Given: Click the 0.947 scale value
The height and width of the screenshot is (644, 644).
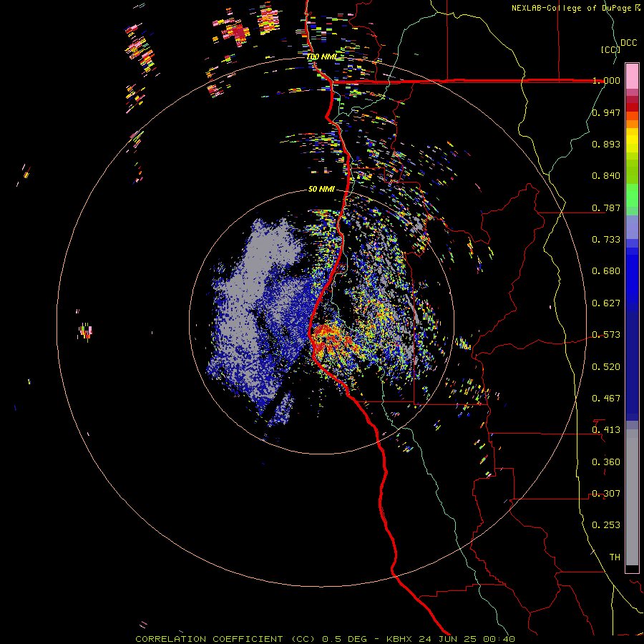Looking at the screenshot, I should pos(606,112).
